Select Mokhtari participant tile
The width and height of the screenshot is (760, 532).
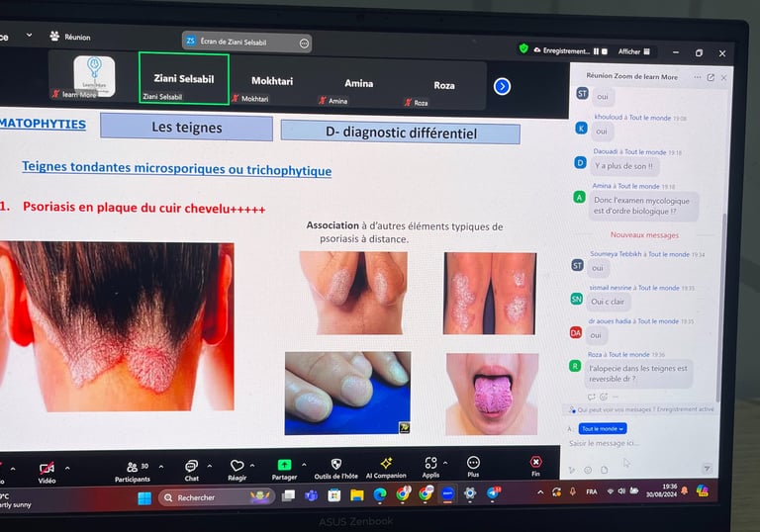[272, 83]
